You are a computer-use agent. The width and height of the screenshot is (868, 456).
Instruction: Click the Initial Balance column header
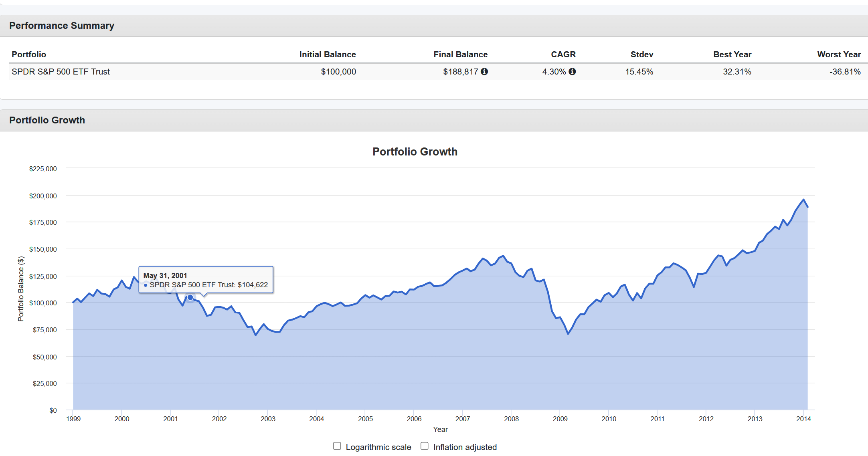pos(327,54)
